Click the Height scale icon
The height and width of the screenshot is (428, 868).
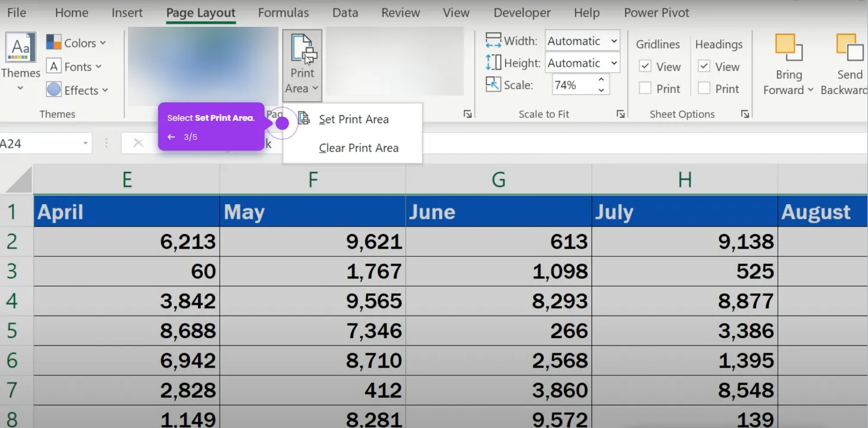point(493,63)
